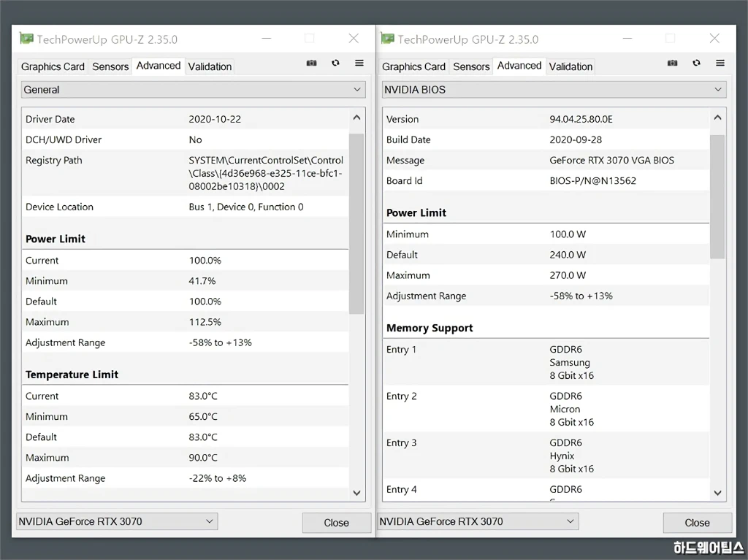Click the 270.0 W maximum power value
The height and width of the screenshot is (560, 748).
pos(567,275)
